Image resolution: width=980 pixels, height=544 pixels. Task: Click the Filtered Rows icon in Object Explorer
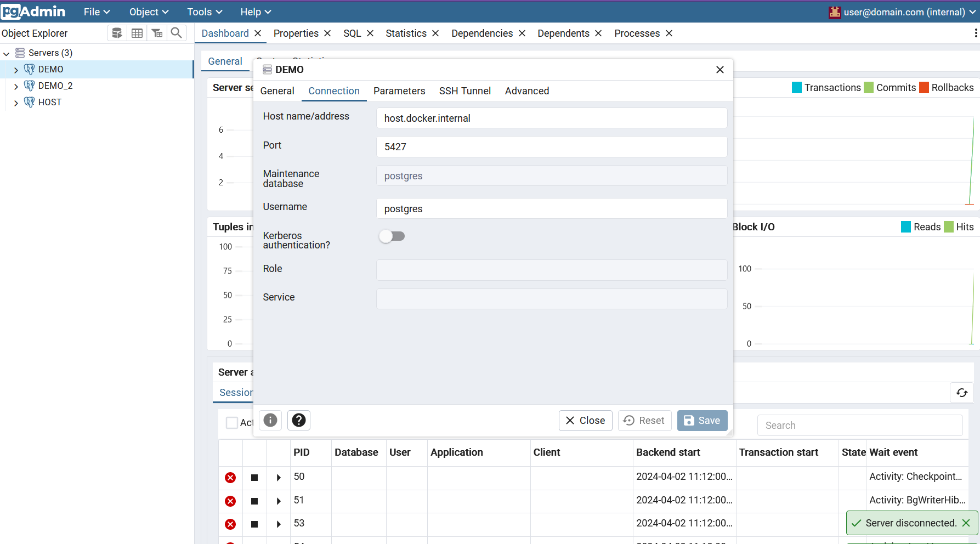[157, 33]
